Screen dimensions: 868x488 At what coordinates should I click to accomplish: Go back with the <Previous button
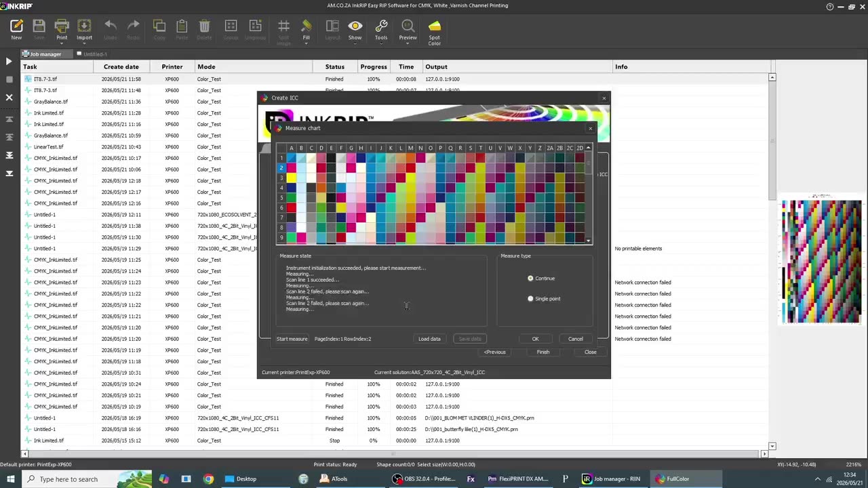tap(495, 352)
